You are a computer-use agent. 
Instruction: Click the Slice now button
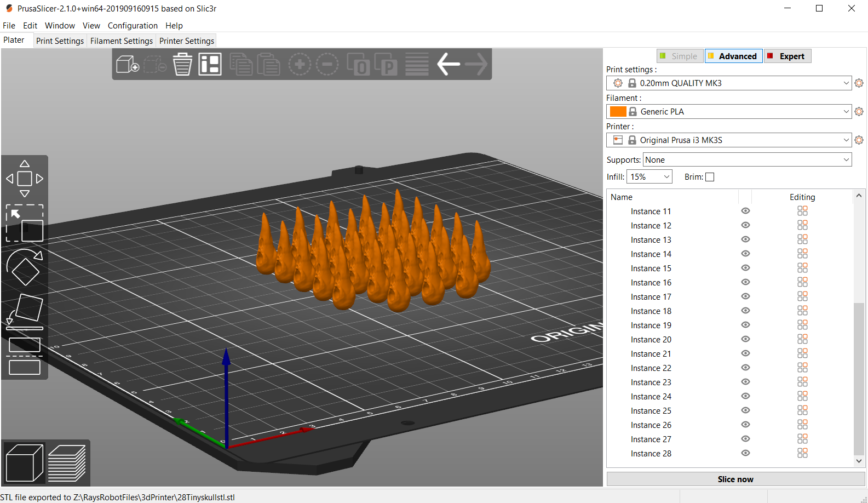click(x=735, y=479)
